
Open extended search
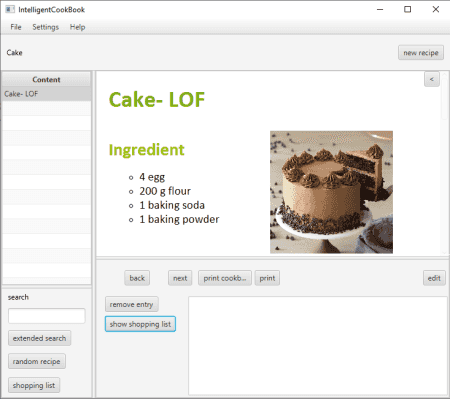point(39,338)
